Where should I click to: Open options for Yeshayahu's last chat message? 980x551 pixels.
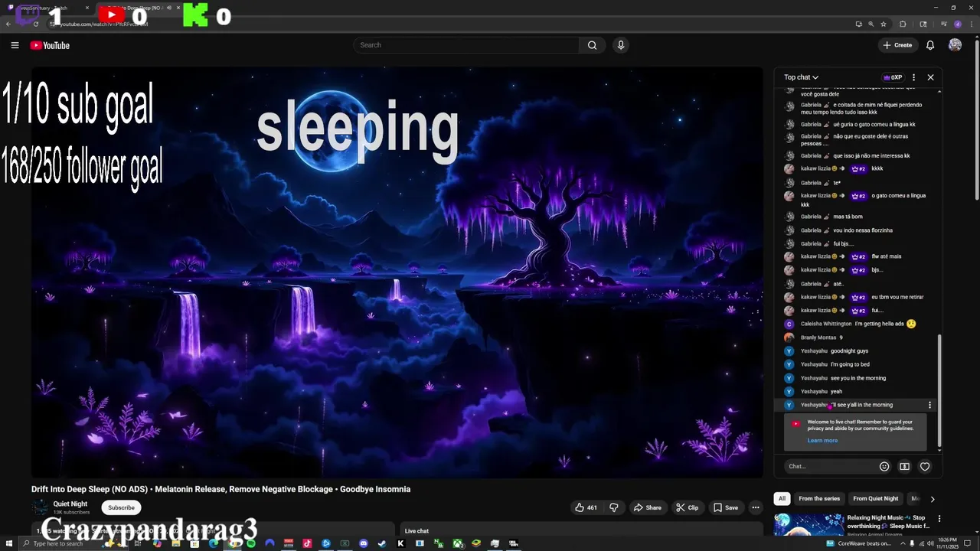[929, 405]
